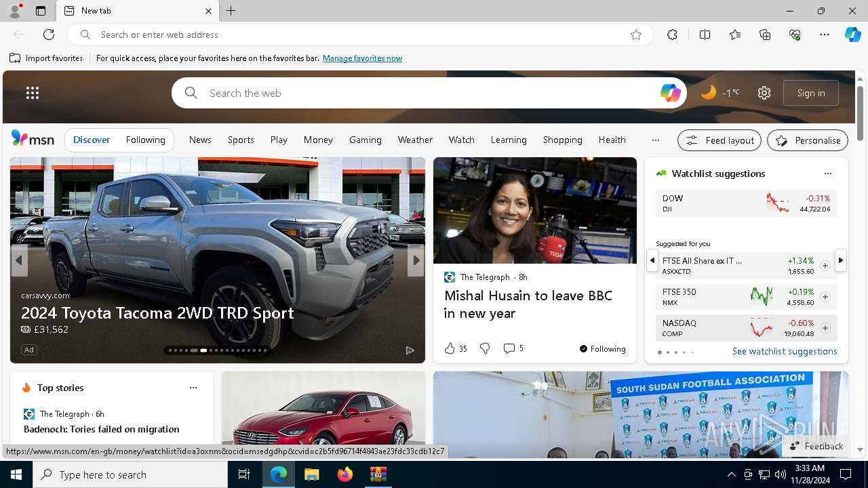Expand more navigation categories ellipsis
Viewport: 868px width, 488px height.
click(655, 140)
